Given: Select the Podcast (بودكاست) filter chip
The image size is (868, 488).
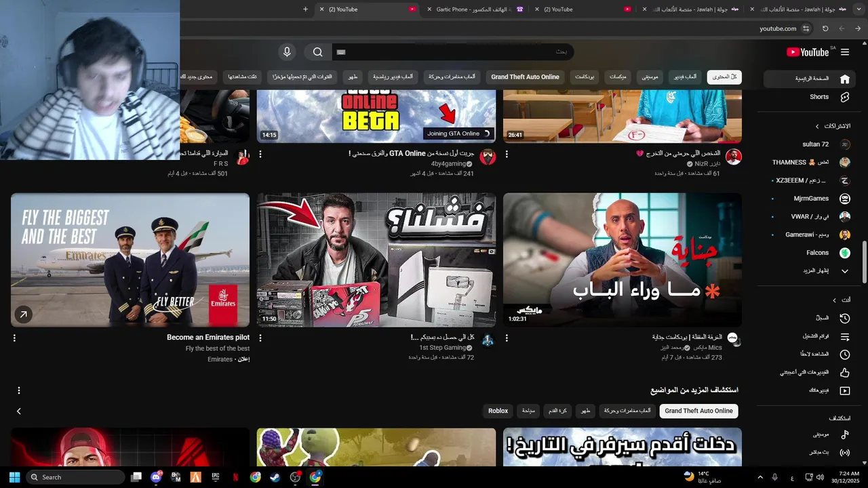Looking at the screenshot, I should (585, 77).
